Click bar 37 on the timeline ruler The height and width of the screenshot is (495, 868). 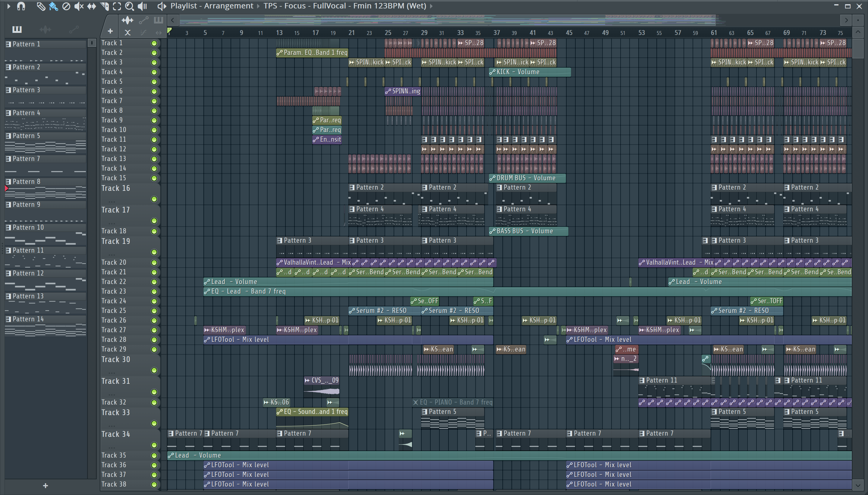[x=496, y=33]
